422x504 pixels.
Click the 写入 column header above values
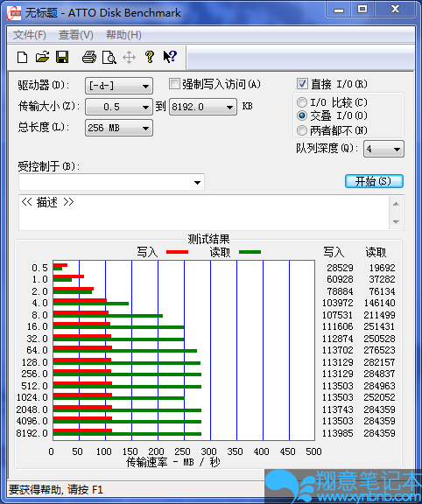(x=334, y=252)
